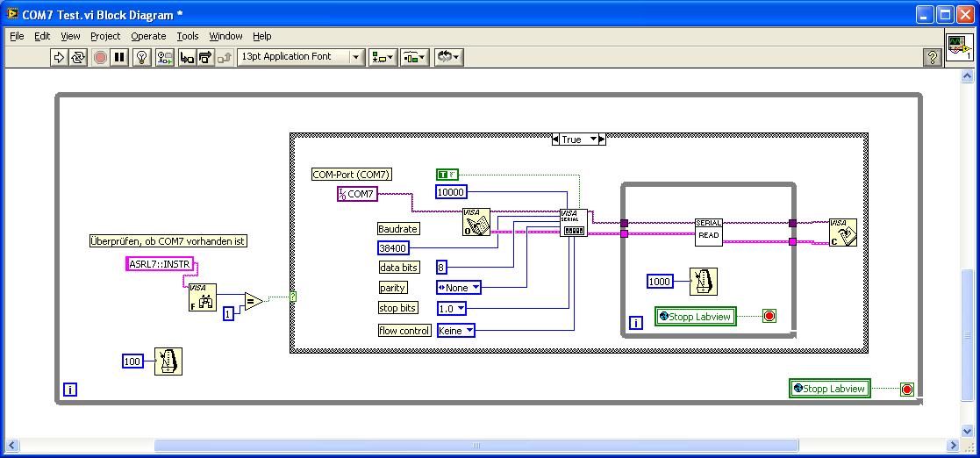The height and width of the screenshot is (458, 980).
Task: Open the File menu
Action: click(17, 36)
